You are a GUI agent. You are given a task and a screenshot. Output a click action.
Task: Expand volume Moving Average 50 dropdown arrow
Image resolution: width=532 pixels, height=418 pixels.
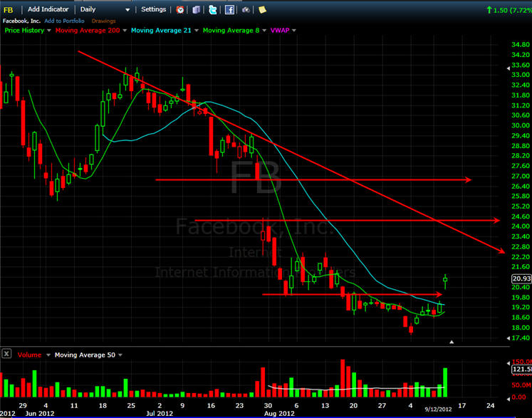[120, 355]
